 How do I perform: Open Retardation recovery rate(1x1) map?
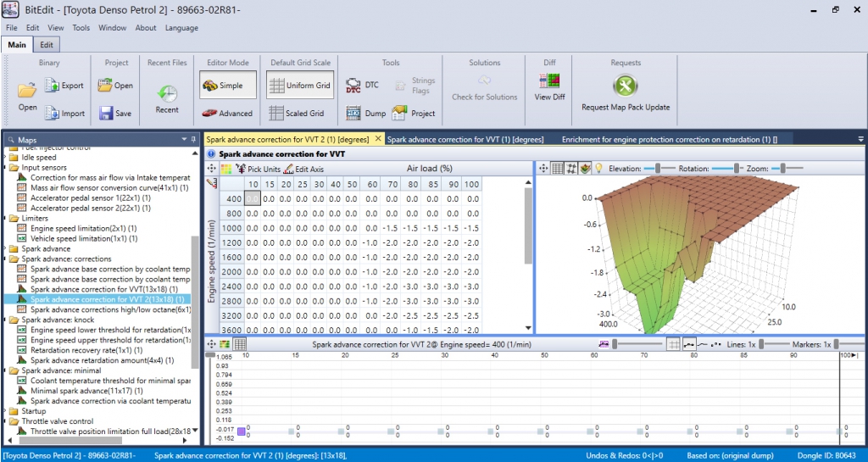pos(86,350)
